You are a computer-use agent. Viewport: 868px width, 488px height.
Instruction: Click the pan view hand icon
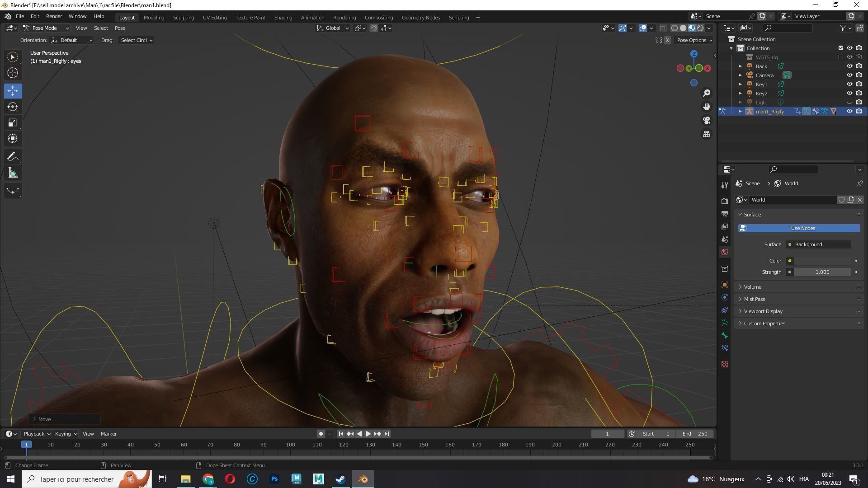coord(707,107)
